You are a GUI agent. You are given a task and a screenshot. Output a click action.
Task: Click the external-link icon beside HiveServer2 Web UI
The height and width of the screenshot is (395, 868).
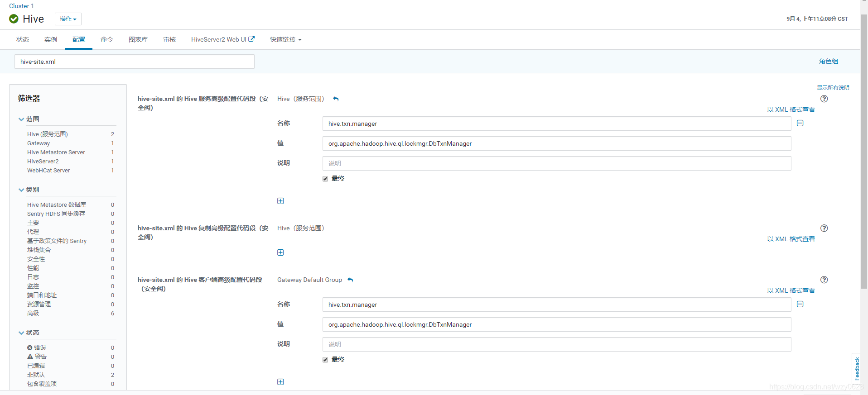(x=251, y=39)
